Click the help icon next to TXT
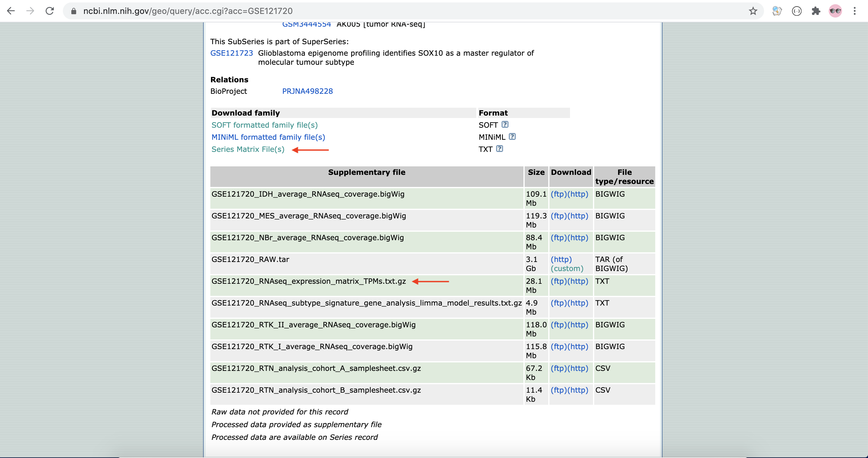 (500, 149)
